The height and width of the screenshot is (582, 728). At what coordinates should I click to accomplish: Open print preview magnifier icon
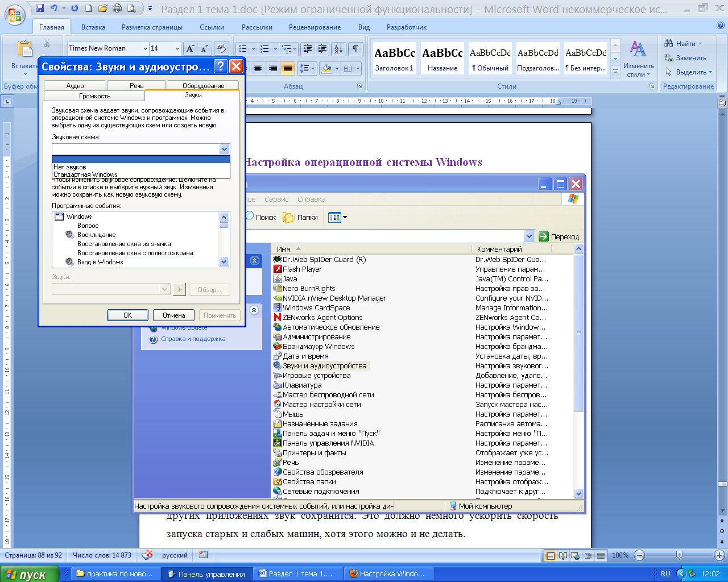tap(132, 9)
